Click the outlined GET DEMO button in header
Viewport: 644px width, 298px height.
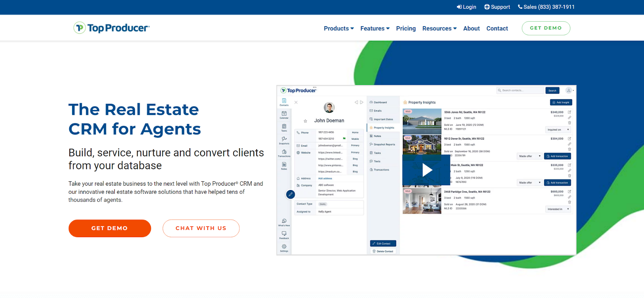(x=546, y=28)
